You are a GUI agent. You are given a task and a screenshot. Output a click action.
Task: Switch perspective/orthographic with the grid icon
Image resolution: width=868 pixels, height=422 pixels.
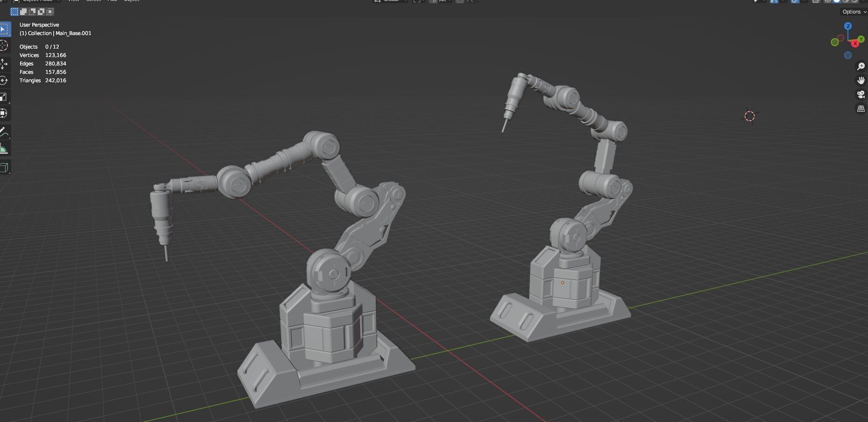coord(861,108)
